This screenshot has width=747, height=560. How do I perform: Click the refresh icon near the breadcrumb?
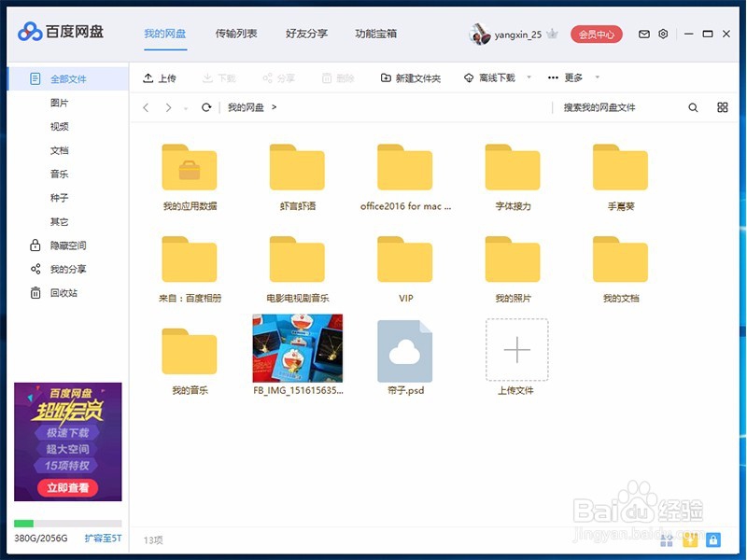pyautogui.click(x=204, y=107)
